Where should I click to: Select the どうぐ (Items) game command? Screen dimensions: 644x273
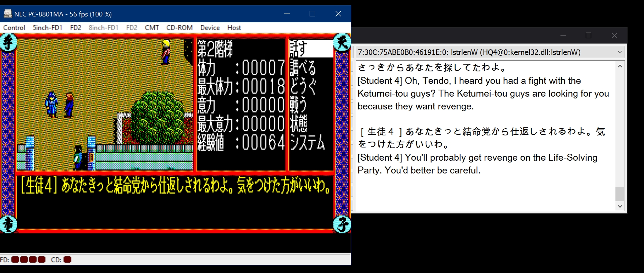pos(303,87)
